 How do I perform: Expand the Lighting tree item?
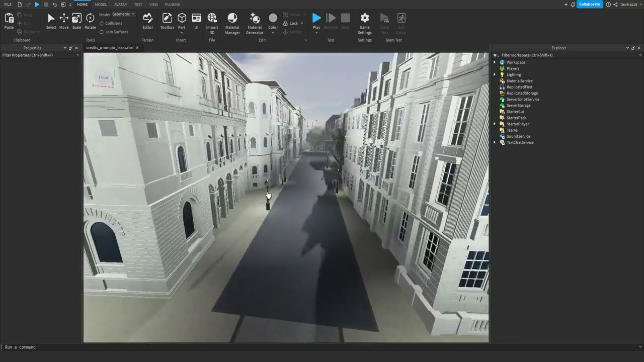pos(495,75)
